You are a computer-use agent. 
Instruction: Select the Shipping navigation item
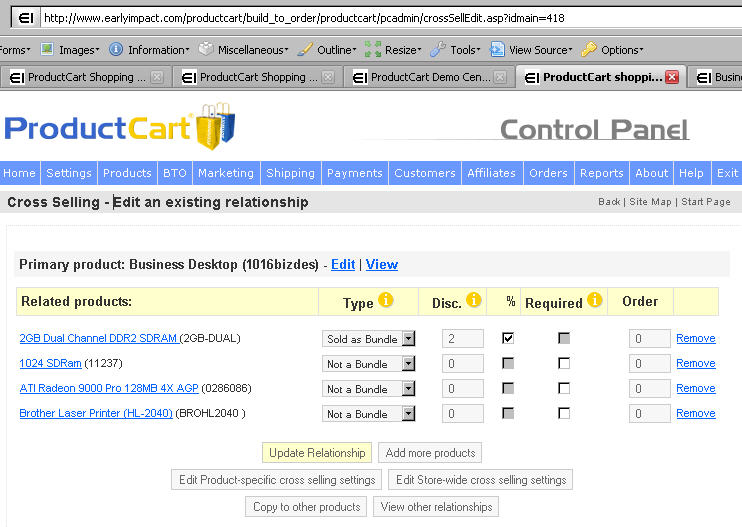[x=290, y=173]
